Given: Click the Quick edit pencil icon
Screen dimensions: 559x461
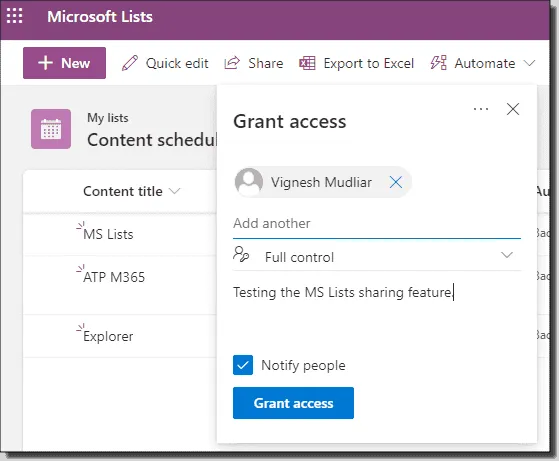Looking at the screenshot, I should tap(130, 63).
